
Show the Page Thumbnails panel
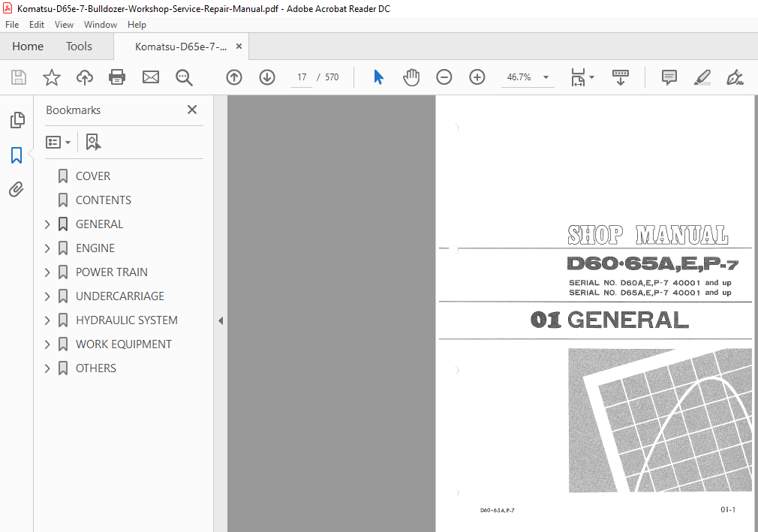pos(17,120)
